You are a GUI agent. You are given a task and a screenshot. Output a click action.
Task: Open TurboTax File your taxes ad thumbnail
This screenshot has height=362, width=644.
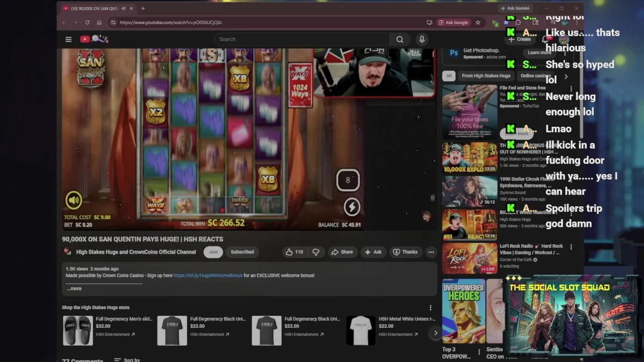coord(470,111)
